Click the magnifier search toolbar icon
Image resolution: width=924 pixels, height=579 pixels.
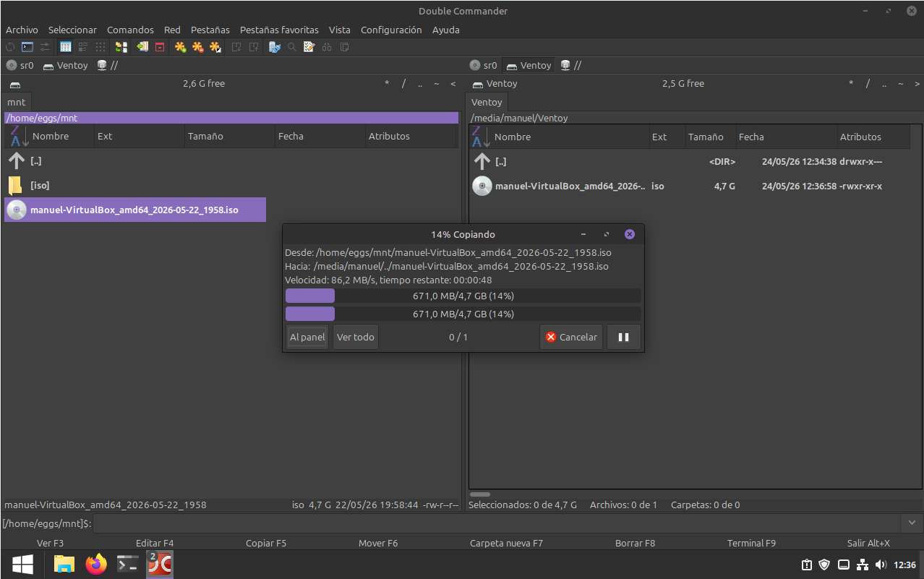tap(292, 47)
